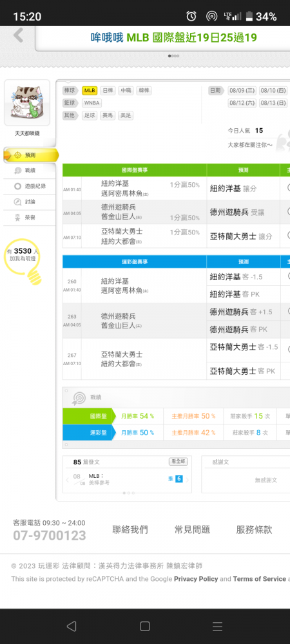Click game number 263 in 運彩盤 table
This screenshot has height=644, width=290.
point(72,317)
